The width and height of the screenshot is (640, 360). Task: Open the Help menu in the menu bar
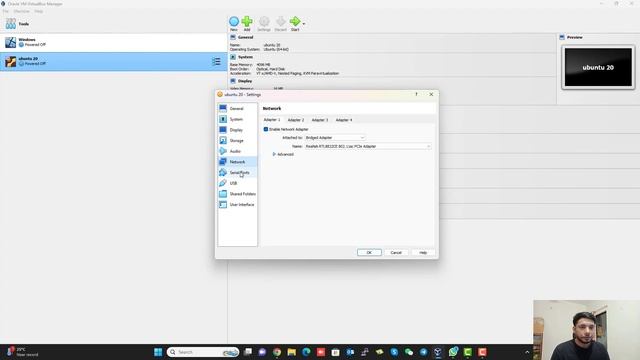(39, 11)
